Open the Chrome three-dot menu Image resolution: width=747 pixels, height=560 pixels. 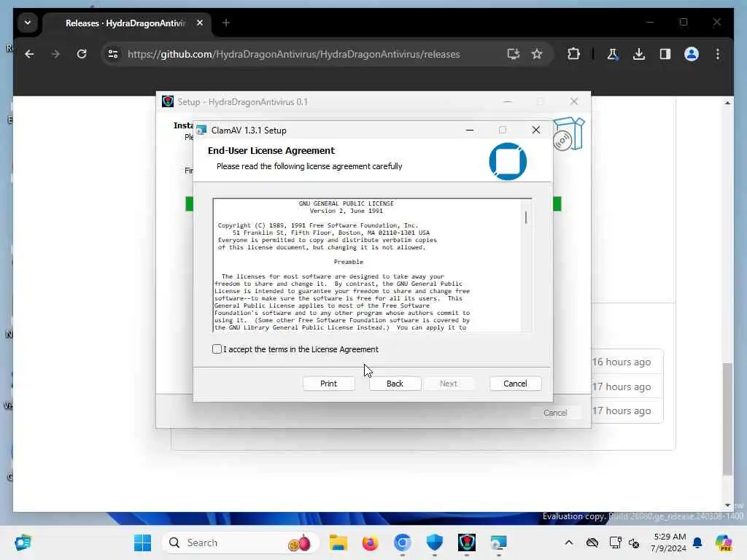point(718,54)
